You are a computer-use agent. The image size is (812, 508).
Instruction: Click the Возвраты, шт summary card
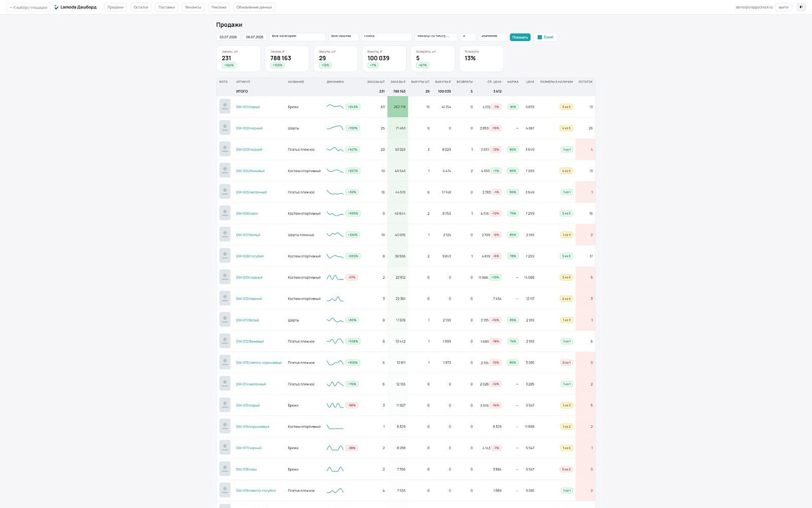[433, 59]
